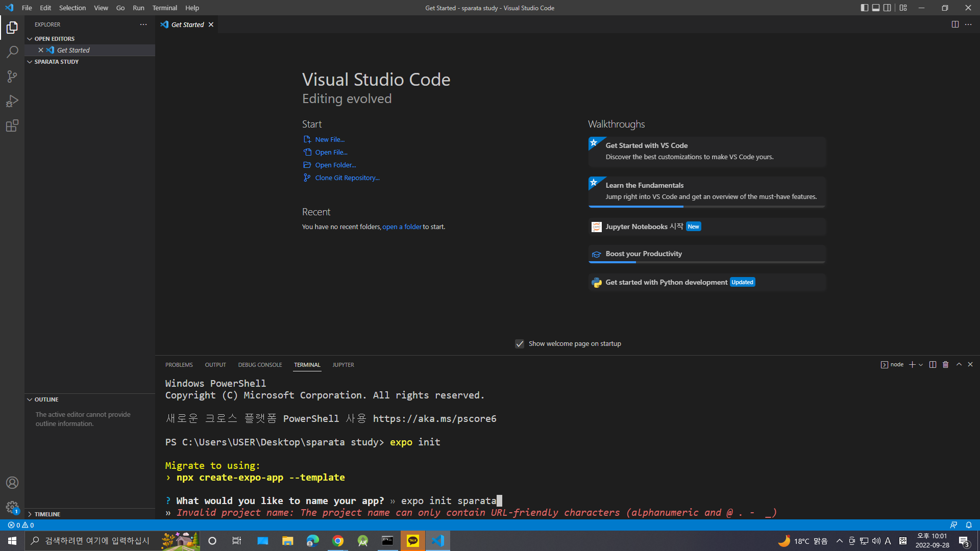Image resolution: width=980 pixels, height=551 pixels.
Task: Click the New File... link
Action: coord(330,139)
